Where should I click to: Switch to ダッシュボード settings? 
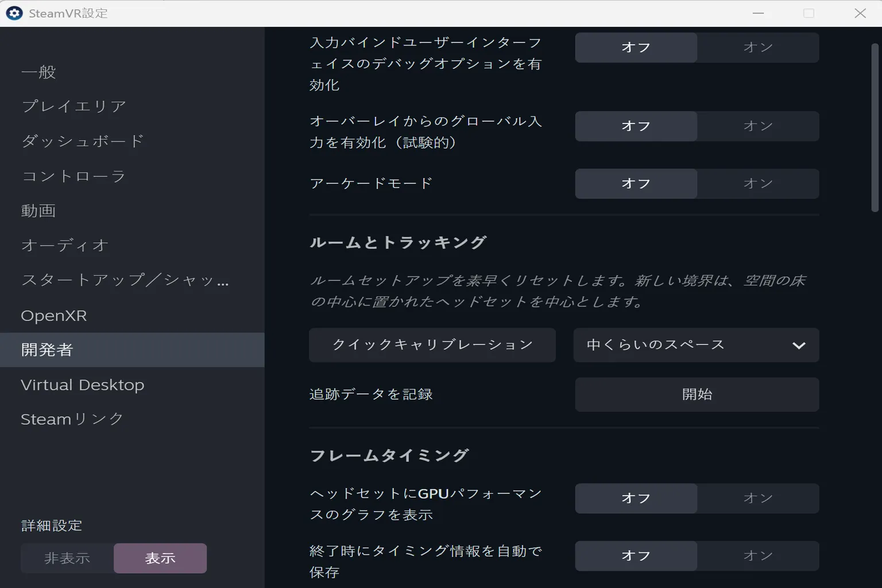[132, 141]
